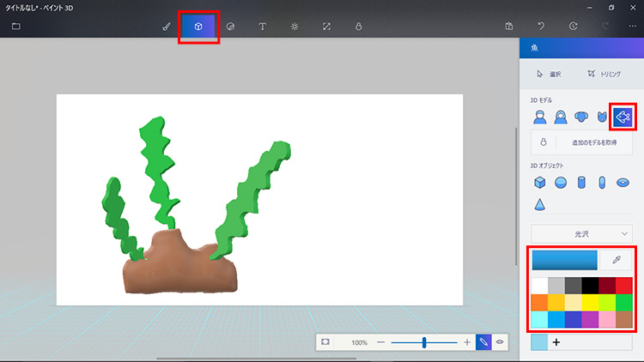Pick the cube 3D object
The image size is (644, 362).
coord(540,182)
